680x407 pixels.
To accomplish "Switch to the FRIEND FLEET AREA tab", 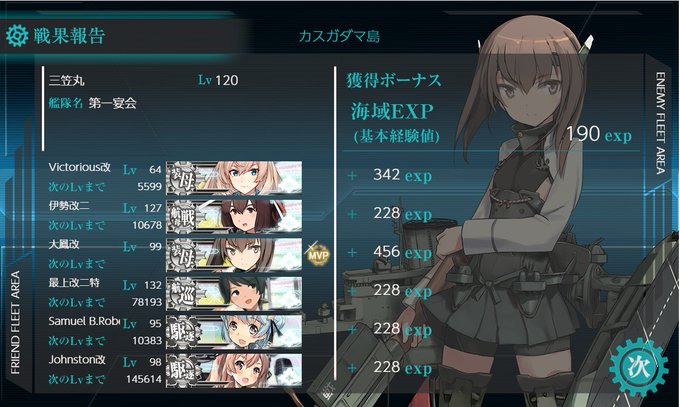I will (x=15, y=322).
